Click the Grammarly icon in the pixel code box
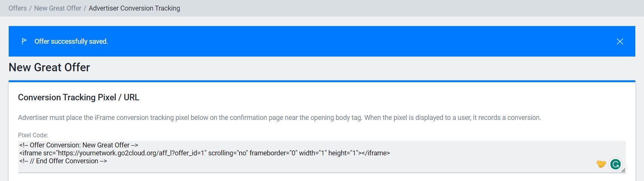The height and width of the screenshot is (181, 644). coord(615,164)
